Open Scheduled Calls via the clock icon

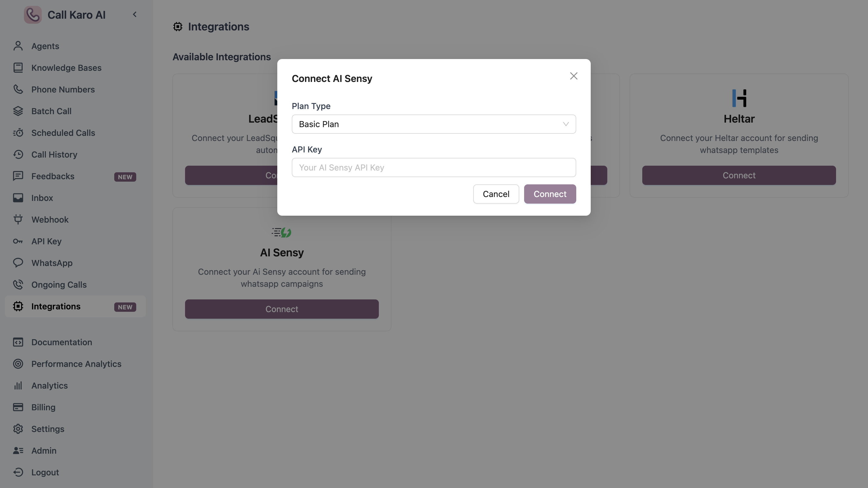pyautogui.click(x=18, y=133)
